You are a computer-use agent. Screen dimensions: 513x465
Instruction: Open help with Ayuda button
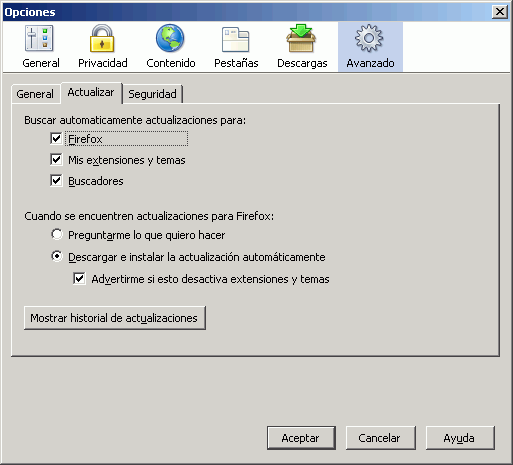click(460, 438)
